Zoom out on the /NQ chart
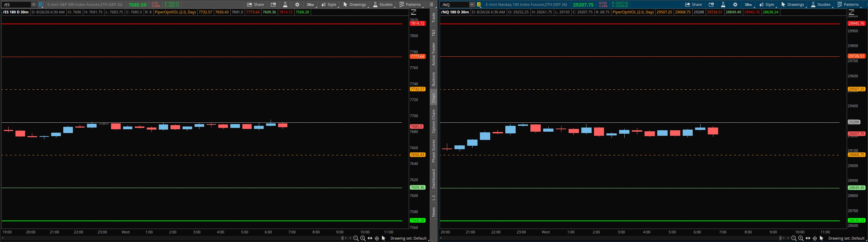The width and height of the screenshot is (868, 242). (x=794, y=238)
